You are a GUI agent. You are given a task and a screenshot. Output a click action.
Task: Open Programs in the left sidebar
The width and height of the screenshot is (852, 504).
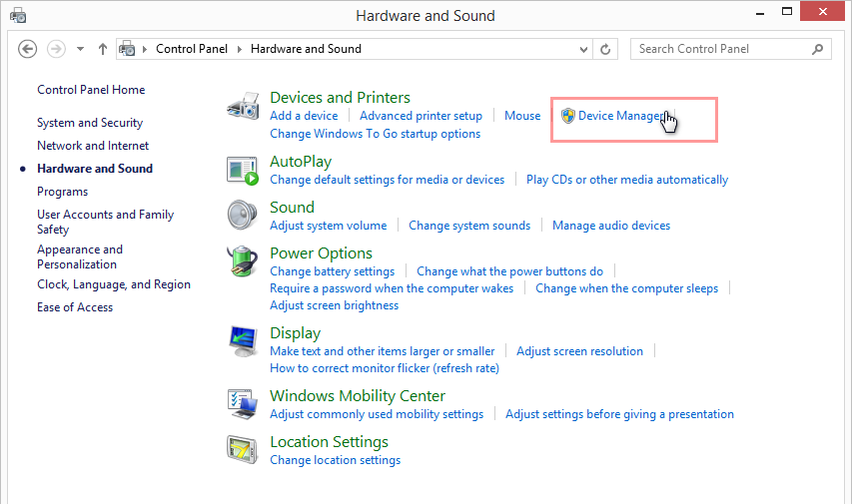tap(62, 192)
